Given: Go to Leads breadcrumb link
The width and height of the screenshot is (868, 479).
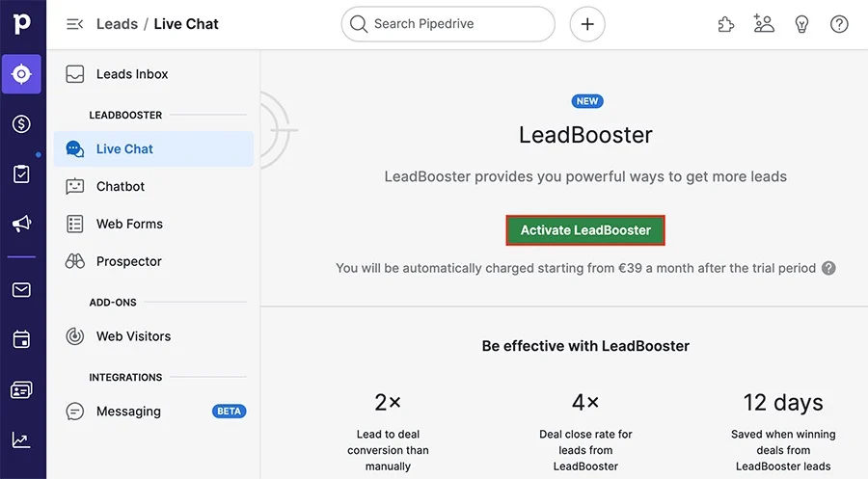Looking at the screenshot, I should [x=117, y=24].
